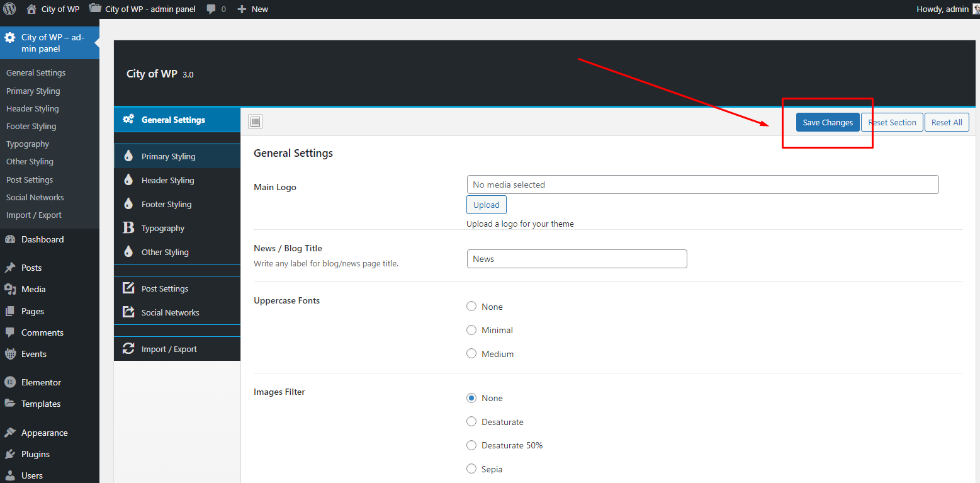
Task: Toggle the expand-all-sections icon in the options toolbar
Action: coord(255,122)
